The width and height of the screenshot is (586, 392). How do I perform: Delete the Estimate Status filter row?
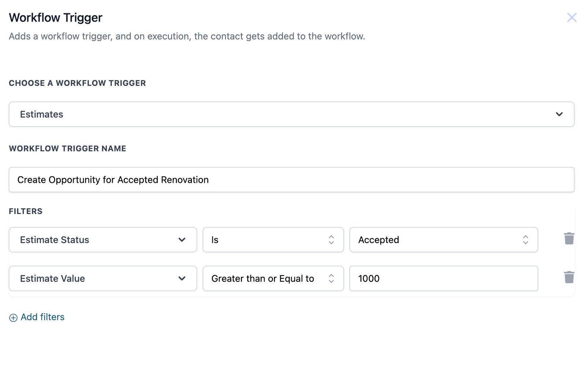[569, 238]
